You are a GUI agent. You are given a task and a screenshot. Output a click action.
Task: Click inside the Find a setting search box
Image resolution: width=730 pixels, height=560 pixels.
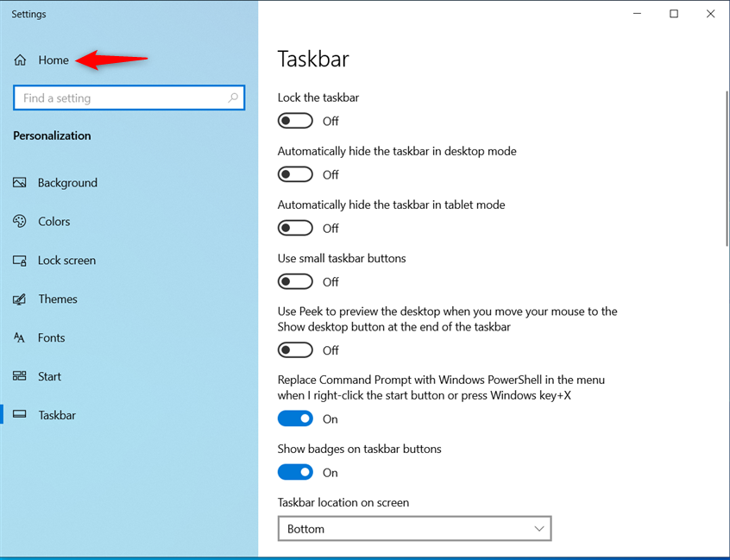pyautogui.click(x=129, y=98)
